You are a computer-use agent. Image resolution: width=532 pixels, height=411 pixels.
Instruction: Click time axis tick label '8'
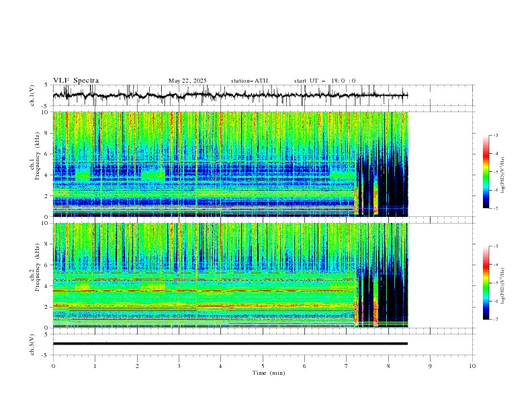388,366
